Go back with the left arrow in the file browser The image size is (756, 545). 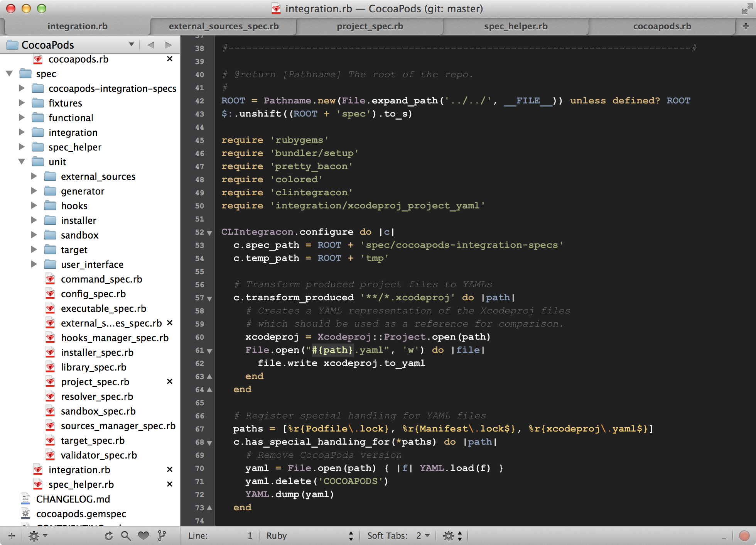click(151, 45)
